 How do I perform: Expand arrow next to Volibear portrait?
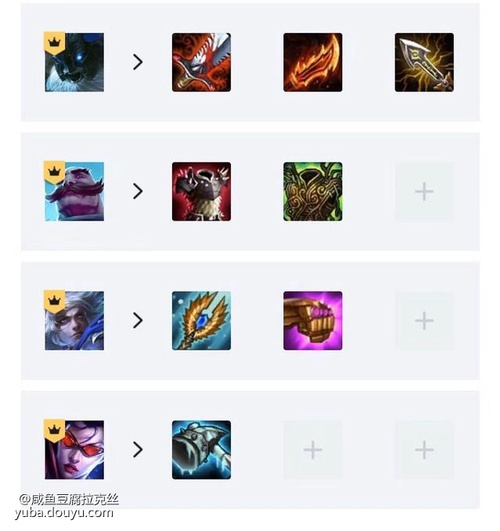point(138,62)
